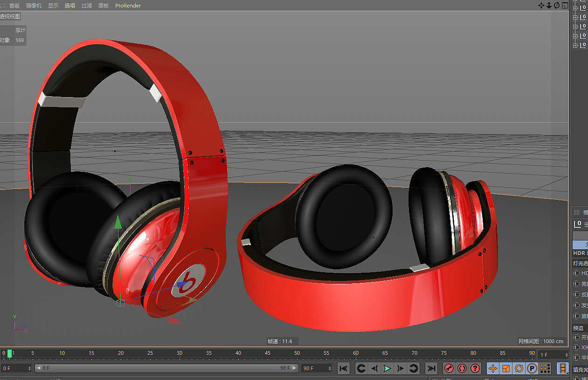Click the right panel grip handle icon
The height and width of the screenshot is (380, 588).
(577, 212)
